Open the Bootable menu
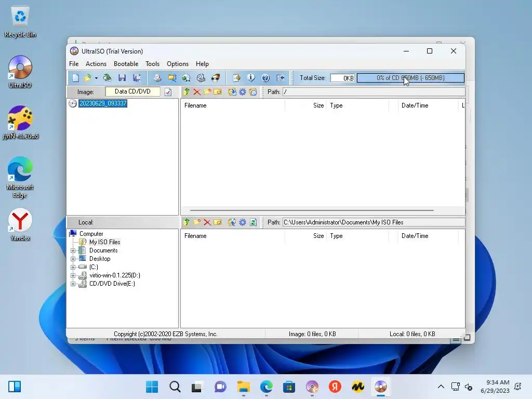The width and height of the screenshot is (532, 399). coord(126,64)
